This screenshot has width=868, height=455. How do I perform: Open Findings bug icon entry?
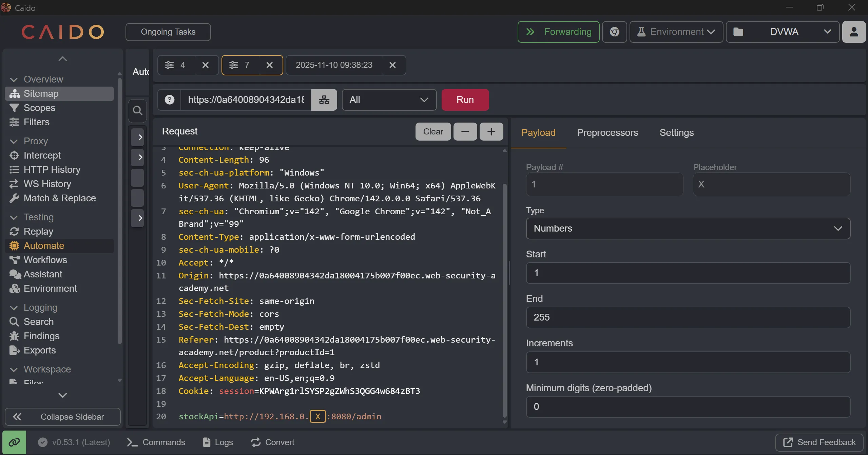click(41, 336)
